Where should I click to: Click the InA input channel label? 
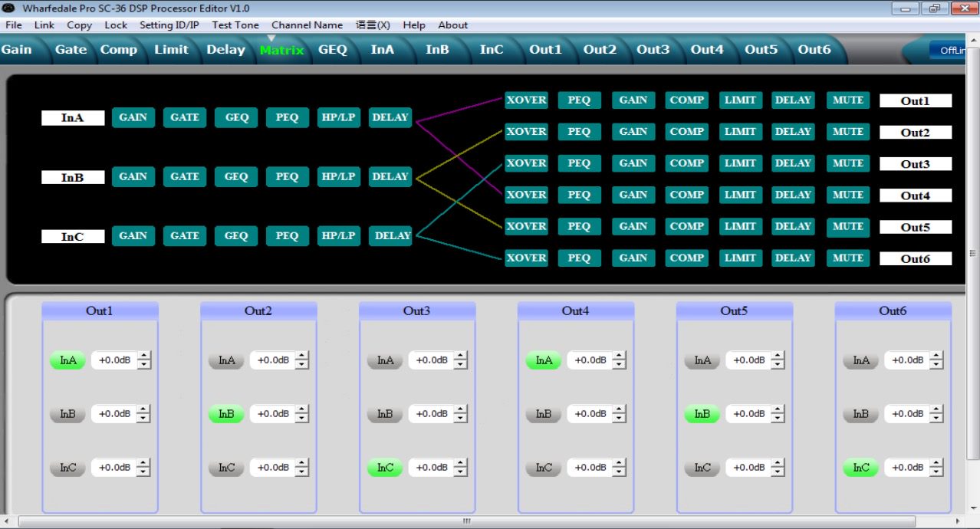(73, 118)
